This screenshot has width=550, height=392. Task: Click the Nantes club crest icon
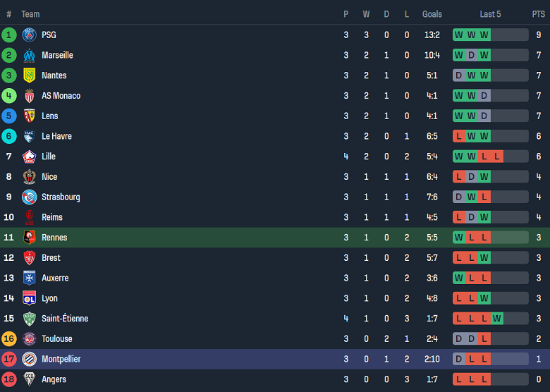coord(29,75)
